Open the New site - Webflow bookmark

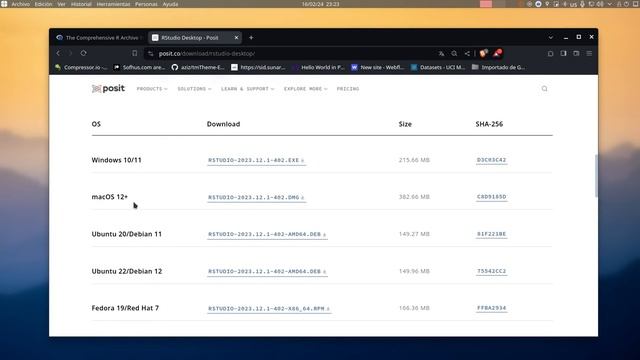(x=378, y=67)
